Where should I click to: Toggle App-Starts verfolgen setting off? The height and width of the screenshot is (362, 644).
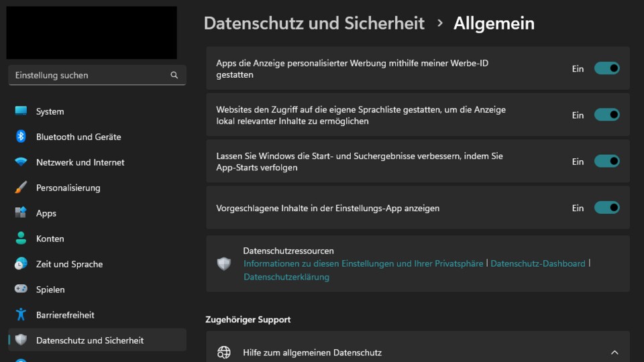coord(606,161)
